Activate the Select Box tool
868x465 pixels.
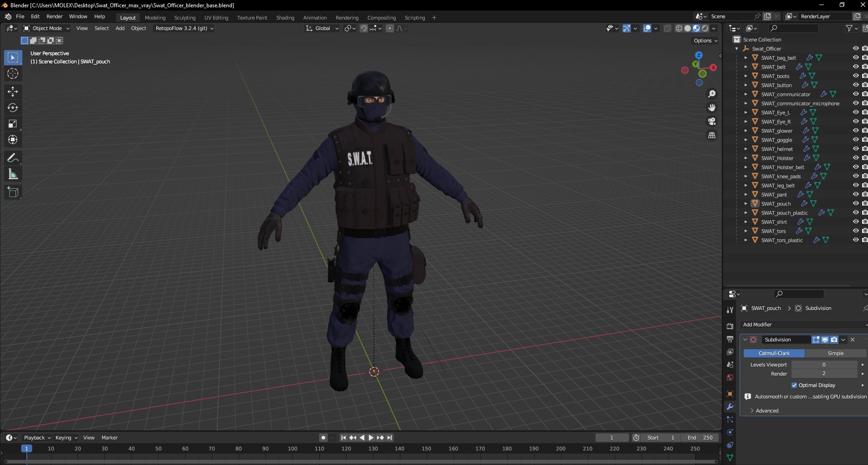click(13, 57)
